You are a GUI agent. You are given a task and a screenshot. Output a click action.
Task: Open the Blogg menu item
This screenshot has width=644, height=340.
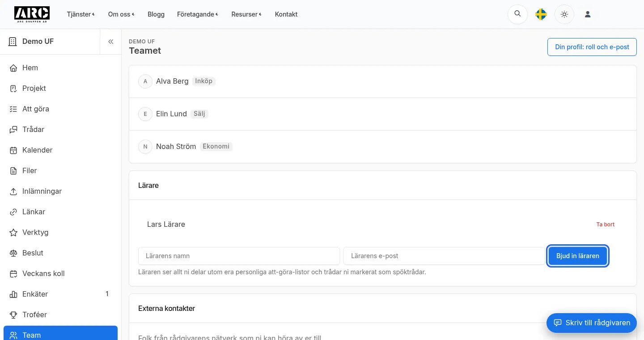[x=156, y=14]
